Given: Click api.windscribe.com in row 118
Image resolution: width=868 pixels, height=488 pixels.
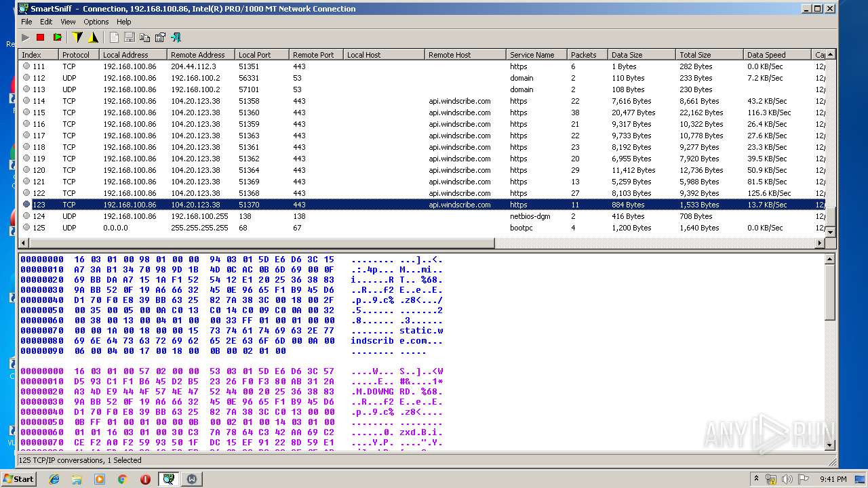Looking at the screenshot, I should point(459,147).
